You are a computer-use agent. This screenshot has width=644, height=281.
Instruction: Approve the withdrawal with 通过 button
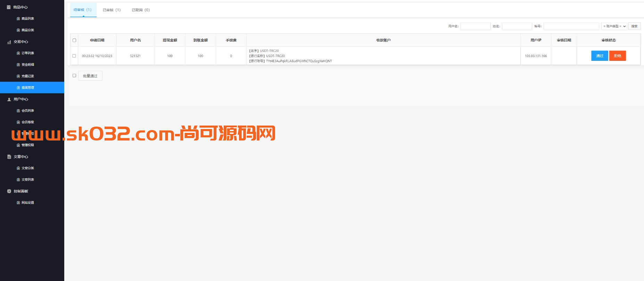coord(600,56)
